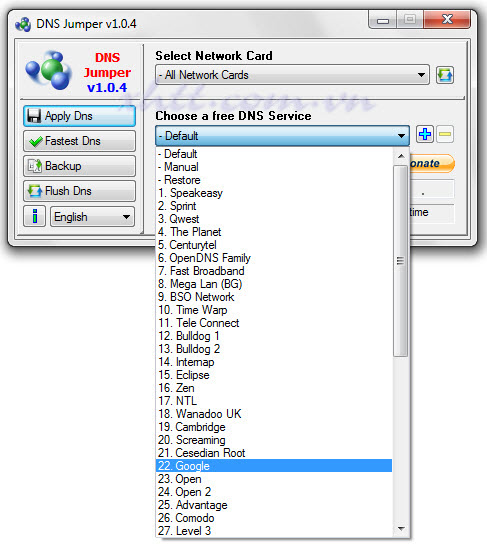487x551 pixels.
Task: Remove DNS entry with yellow minus icon
Action: pos(445,134)
